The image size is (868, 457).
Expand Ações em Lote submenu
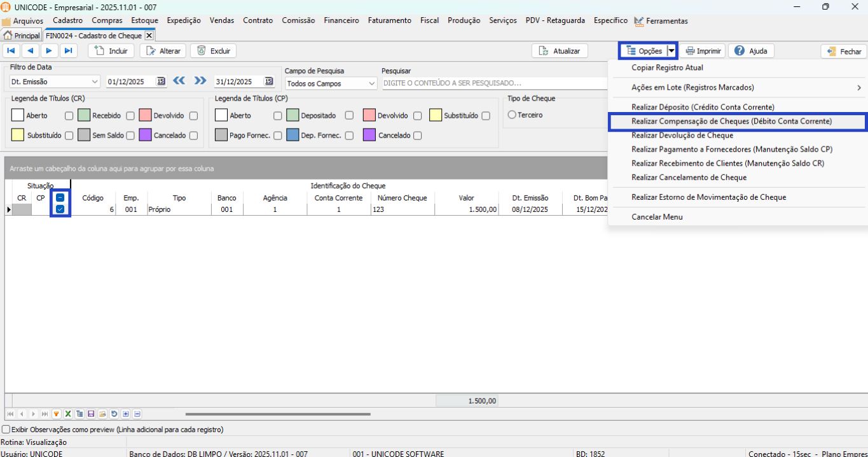[x=738, y=87]
